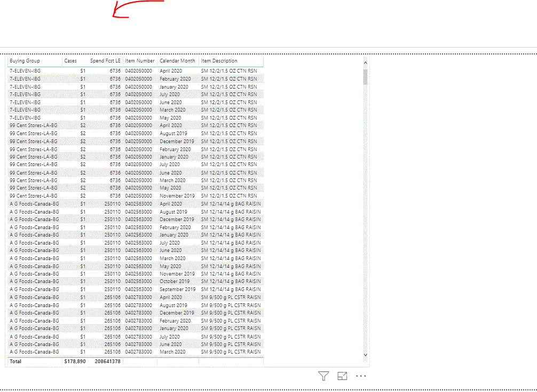Select March 2020 for item 0402783000
537x392 pixels.
172,352
